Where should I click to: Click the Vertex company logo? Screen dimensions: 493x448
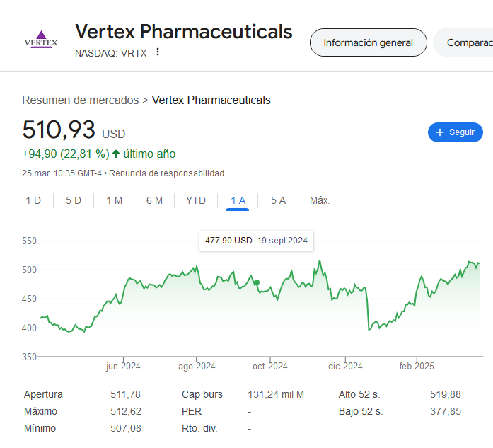[x=41, y=40]
